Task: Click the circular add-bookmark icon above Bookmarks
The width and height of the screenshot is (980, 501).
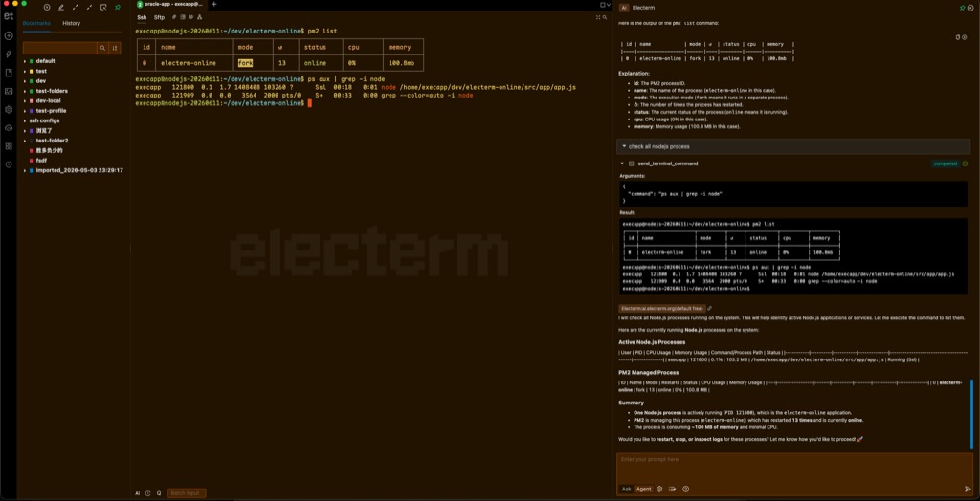Action: click(x=47, y=8)
